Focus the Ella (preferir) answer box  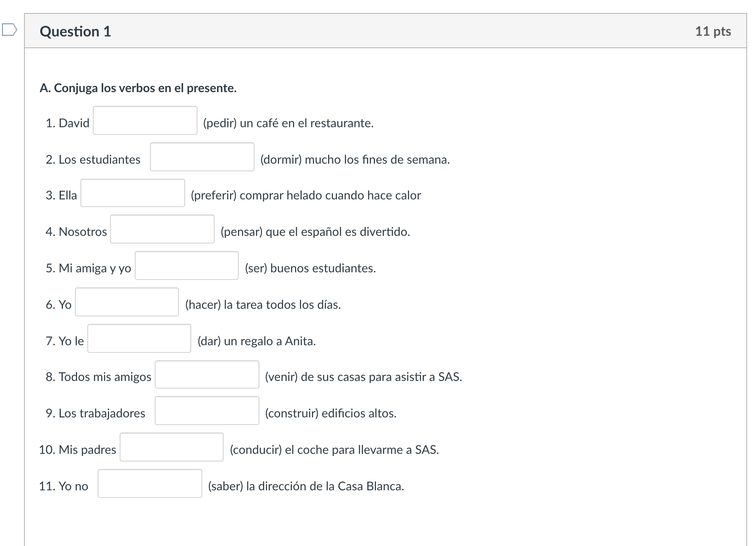coord(132,193)
